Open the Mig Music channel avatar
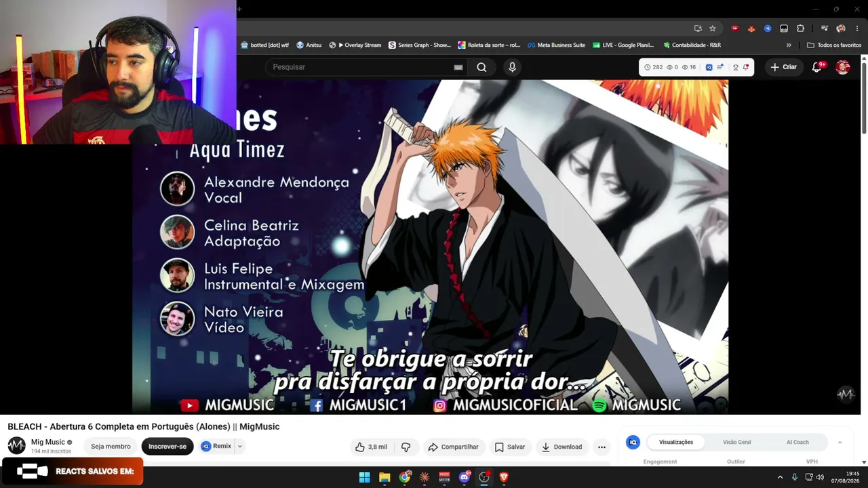This screenshot has height=488, width=868. pyautogui.click(x=16, y=445)
